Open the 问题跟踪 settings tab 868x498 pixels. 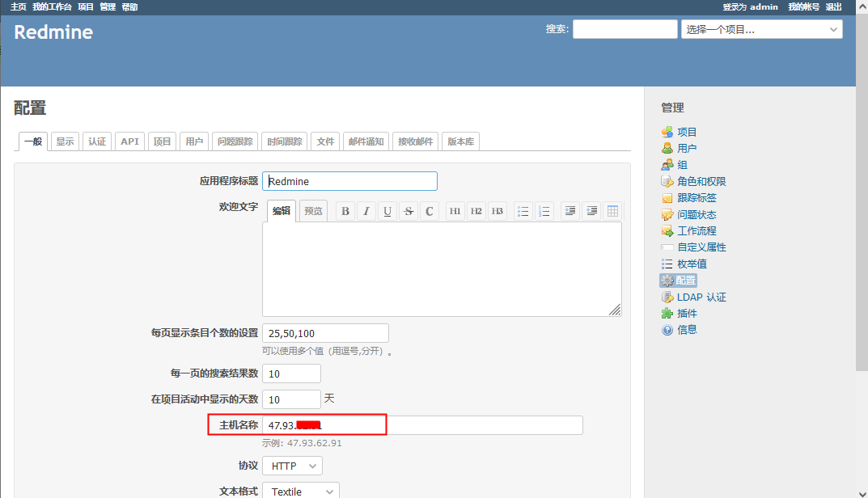[x=235, y=141]
